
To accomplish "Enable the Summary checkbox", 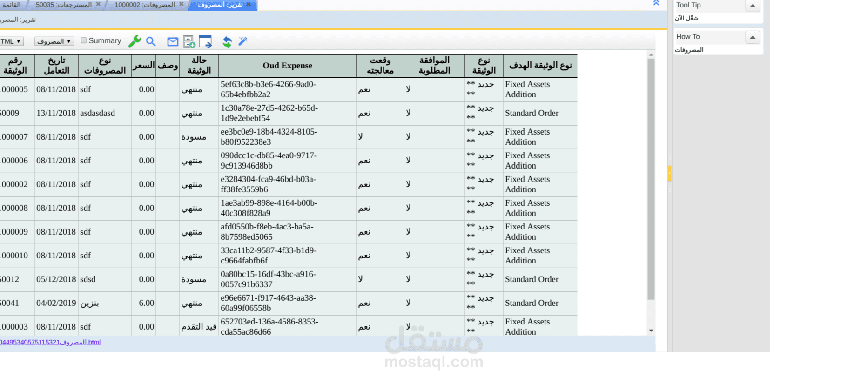I will pos(84,40).
